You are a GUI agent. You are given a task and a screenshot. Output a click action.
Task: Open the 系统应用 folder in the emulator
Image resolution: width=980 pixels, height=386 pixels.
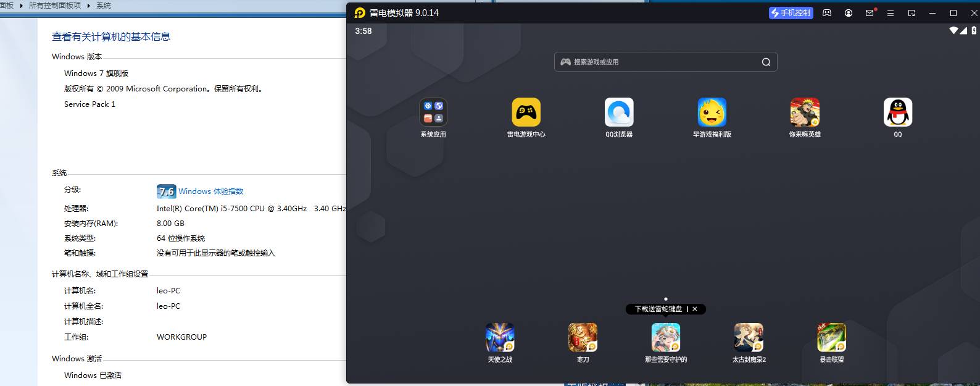click(433, 112)
